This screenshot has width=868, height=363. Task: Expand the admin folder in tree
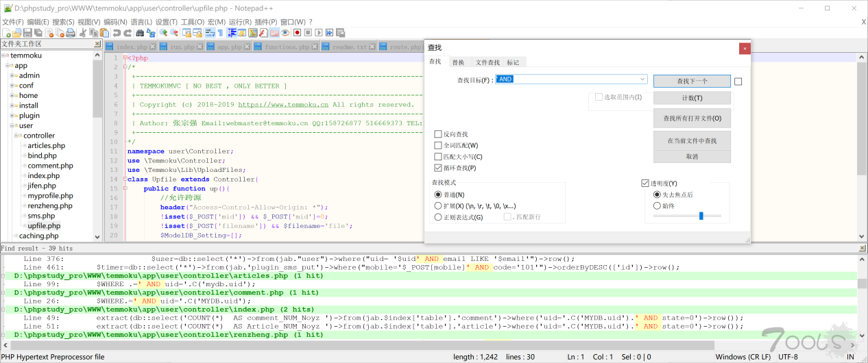[x=12, y=76]
